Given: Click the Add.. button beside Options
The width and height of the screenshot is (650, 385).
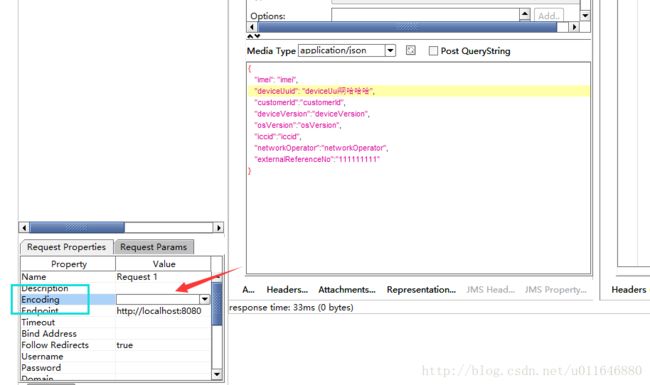Looking at the screenshot, I should [549, 16].
